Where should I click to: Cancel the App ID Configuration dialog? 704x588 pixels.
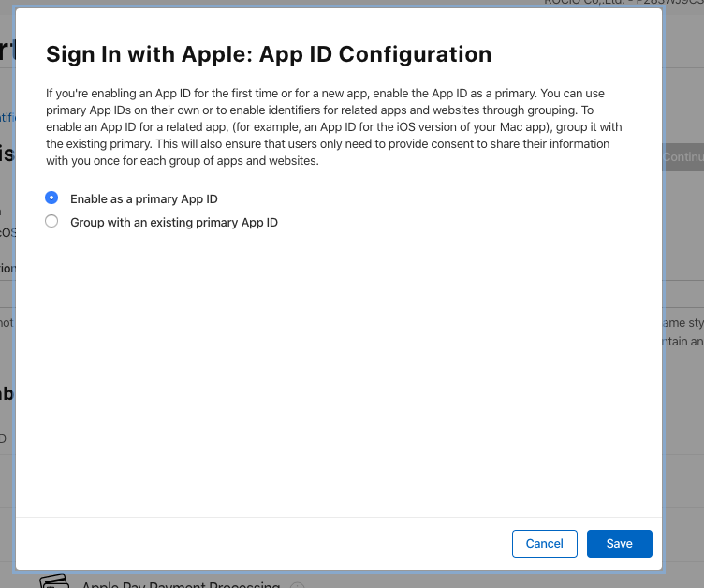pos(545,544)
